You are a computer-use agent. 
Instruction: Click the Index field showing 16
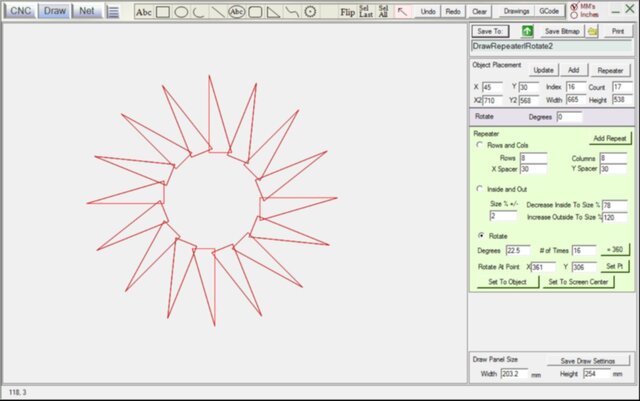[576, 87]
